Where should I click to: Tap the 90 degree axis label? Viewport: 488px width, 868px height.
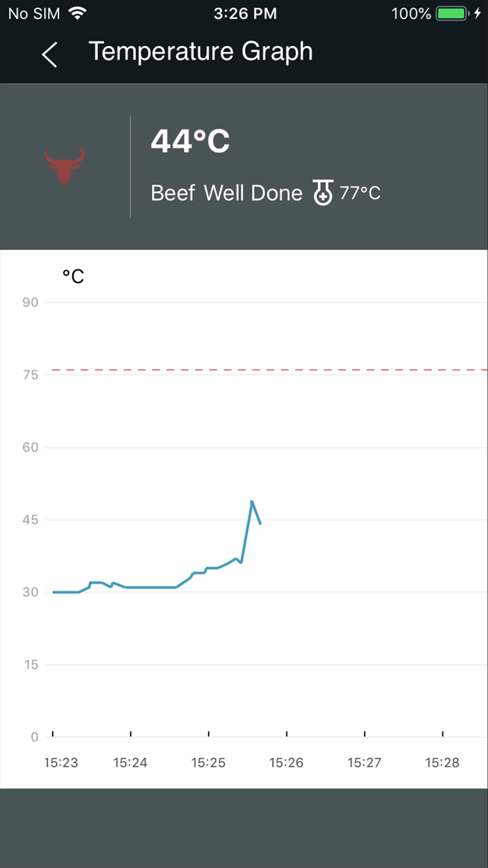(30, 303)
